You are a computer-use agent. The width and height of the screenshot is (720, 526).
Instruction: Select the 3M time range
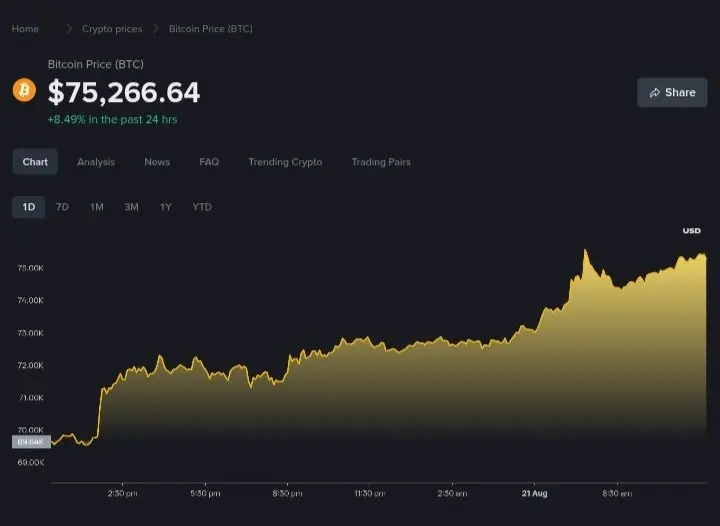pyautogui.click(x=131, y=207)
